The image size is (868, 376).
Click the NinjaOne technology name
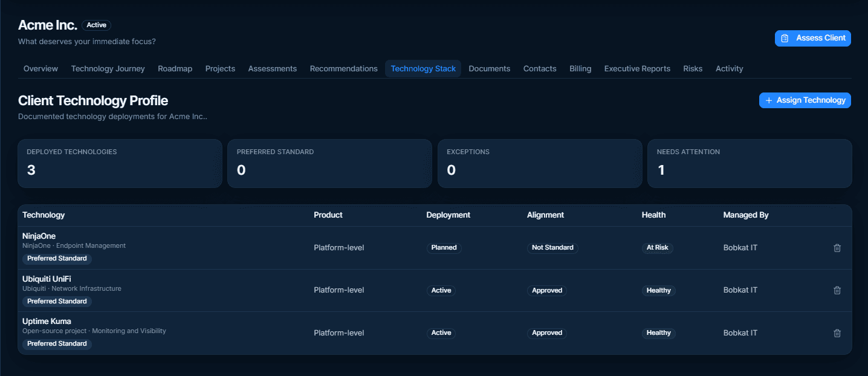click(x=39, y=236)
